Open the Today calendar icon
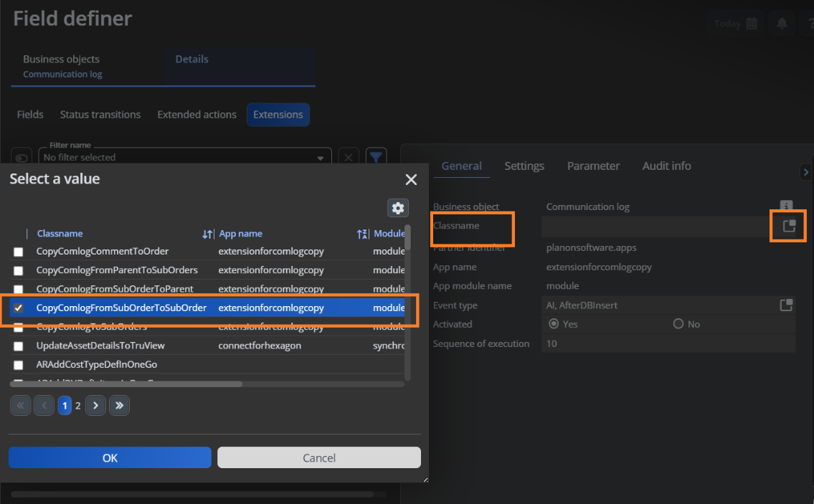The height and width of the screenshot is (504, 814). [751, 24]
